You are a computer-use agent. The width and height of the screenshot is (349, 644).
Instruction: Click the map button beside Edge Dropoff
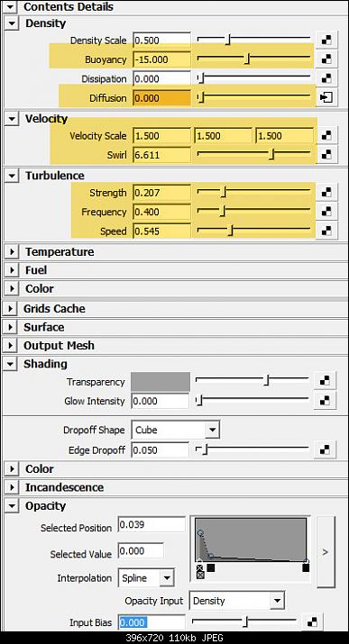pos(325,449)
